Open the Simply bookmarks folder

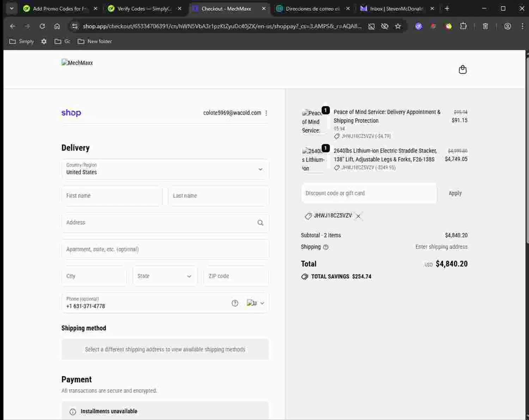pos(22,41)
